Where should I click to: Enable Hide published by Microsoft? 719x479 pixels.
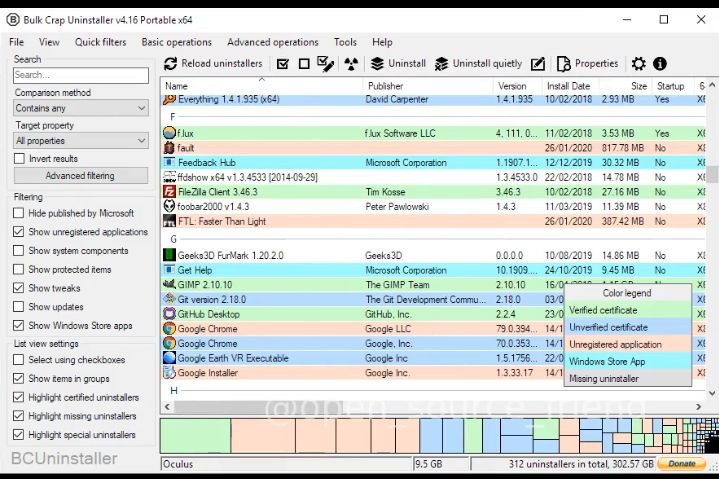pyautogui.click(x=18, y=213)
